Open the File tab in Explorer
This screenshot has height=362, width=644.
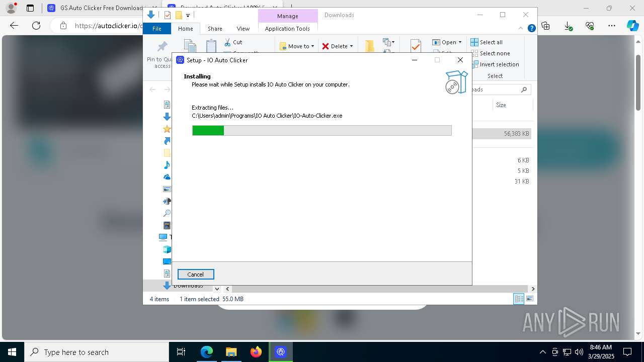click(x=157, y=29)
